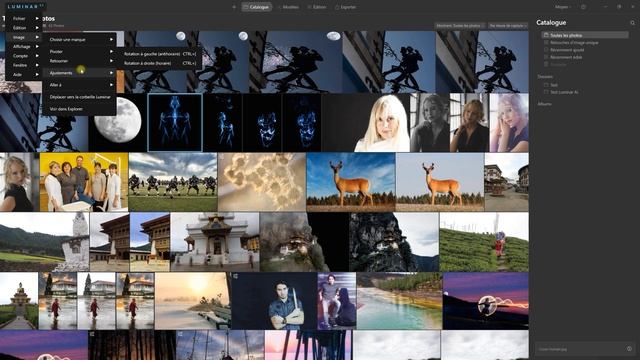Open the Aide menu
Image resolution: width=640 pixels, height=360 pixels.
(x=24, y=75)
